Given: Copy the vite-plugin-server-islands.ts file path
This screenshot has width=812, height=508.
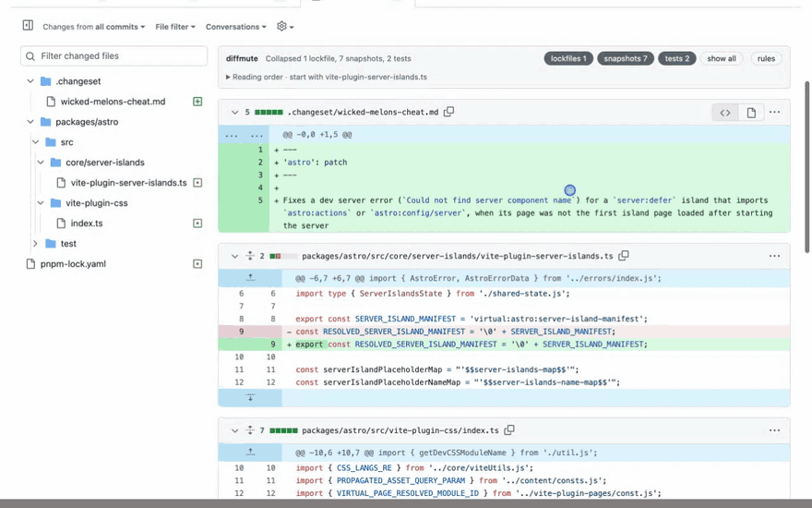Looking at the screenshot, I should coord(624,255).
